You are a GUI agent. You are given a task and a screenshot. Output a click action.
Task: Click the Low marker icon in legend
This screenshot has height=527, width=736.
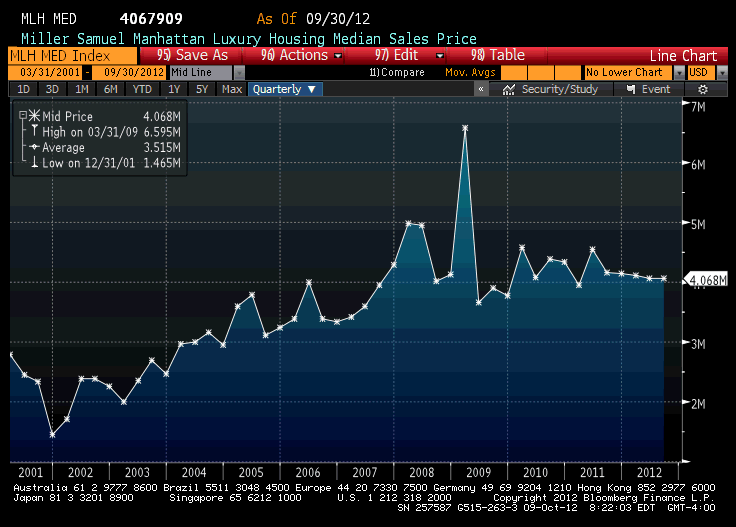(x=33, y=163)
